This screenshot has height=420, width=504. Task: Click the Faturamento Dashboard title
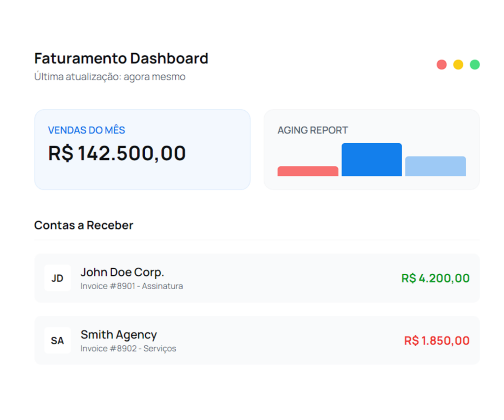(121, 59)
